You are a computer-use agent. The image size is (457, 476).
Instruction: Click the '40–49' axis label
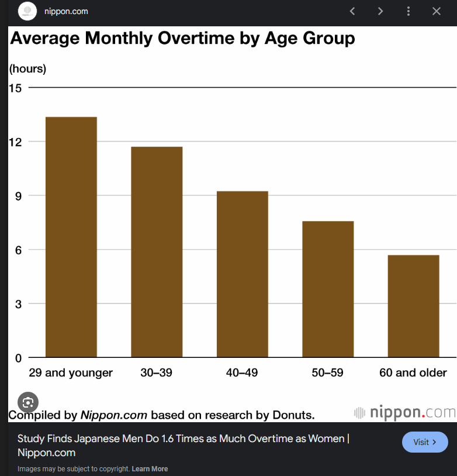pyautogui.click(x=242, y=372)
